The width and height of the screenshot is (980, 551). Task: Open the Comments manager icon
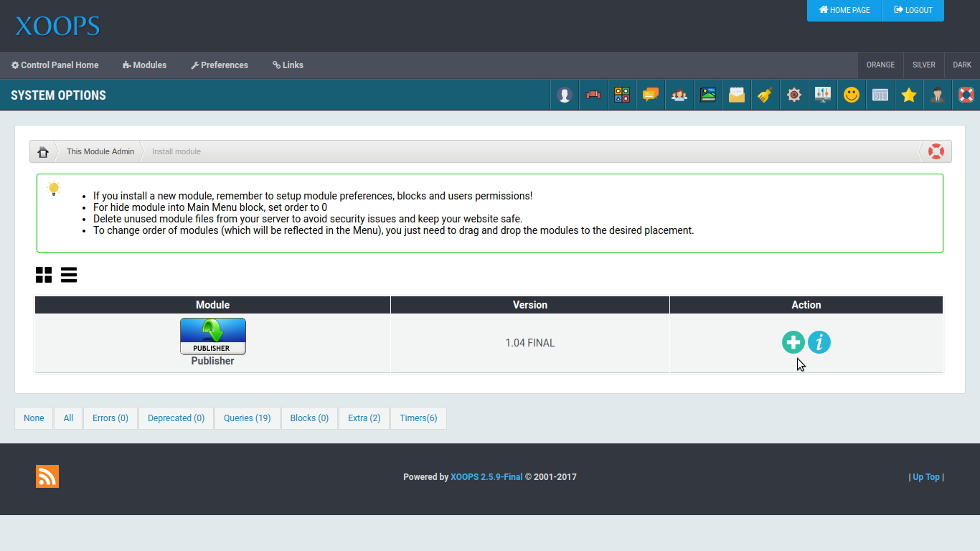tap(651, 94)
